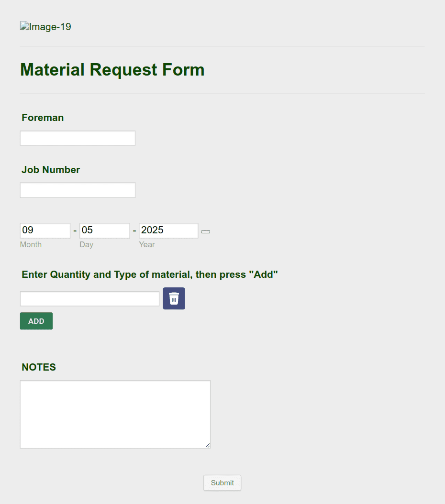The height and width of the screenshot is (504, 445).
Task: Click the NOTES section label
Action: click(38, 367)
